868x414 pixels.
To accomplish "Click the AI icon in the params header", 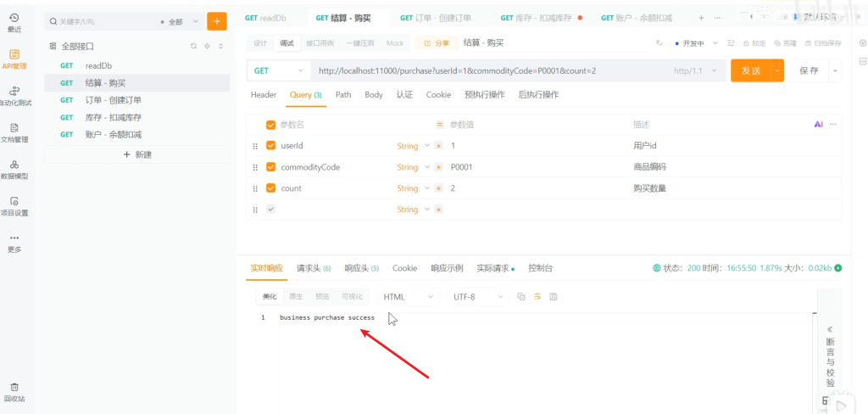I will (x=818, y=125).
